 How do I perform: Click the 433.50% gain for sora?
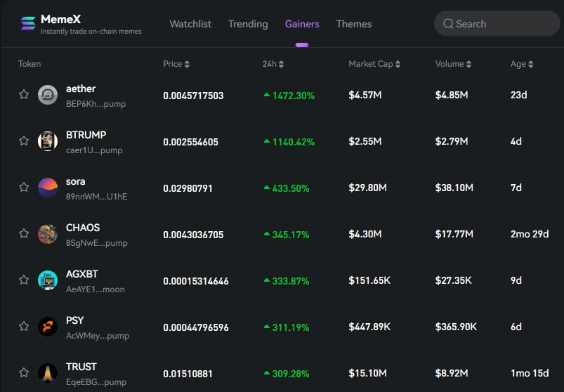[x=287, y=188]
